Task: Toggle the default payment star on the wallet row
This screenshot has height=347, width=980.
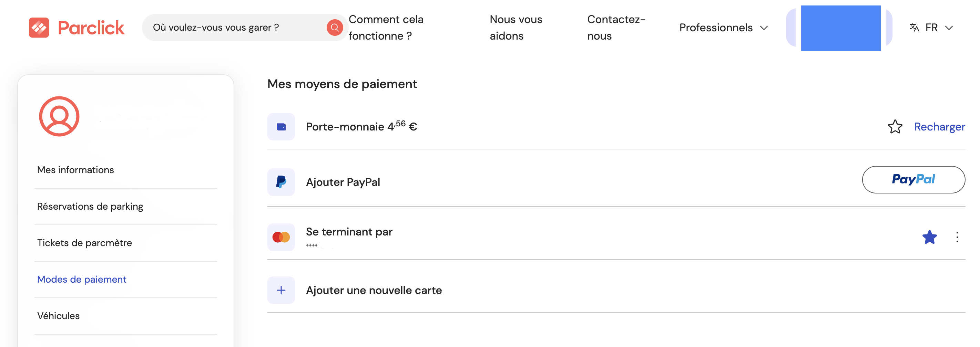Action: click(x=895, y=127)
